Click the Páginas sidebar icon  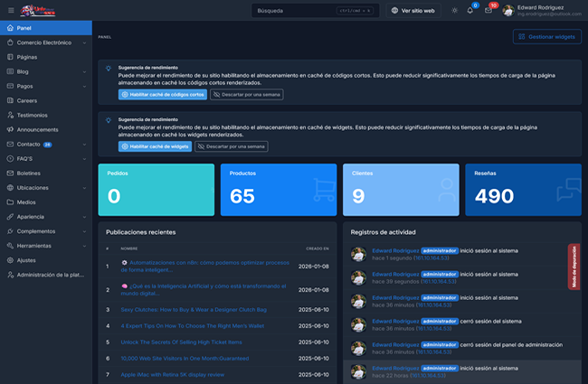click(x=10, y=57)
